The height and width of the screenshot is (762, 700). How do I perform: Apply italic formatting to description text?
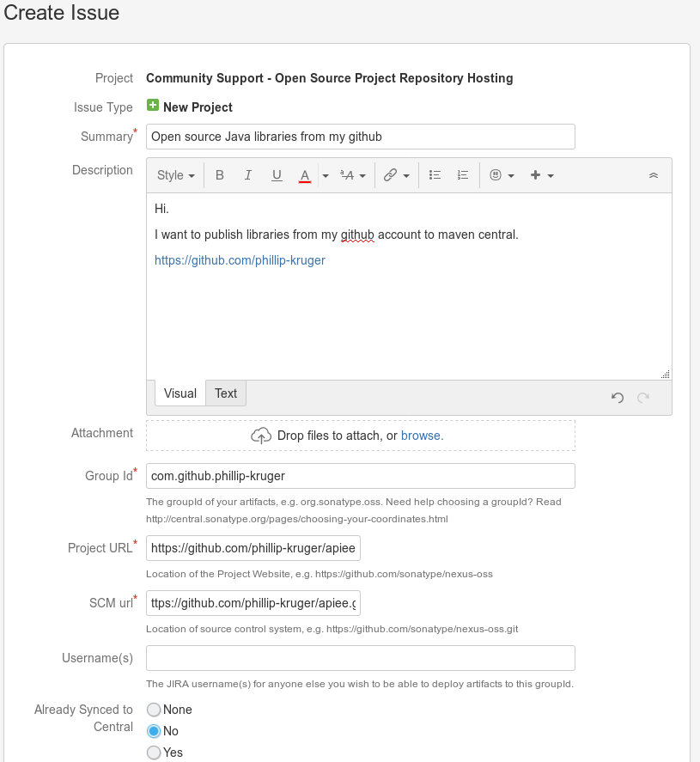tap(248, 175)
